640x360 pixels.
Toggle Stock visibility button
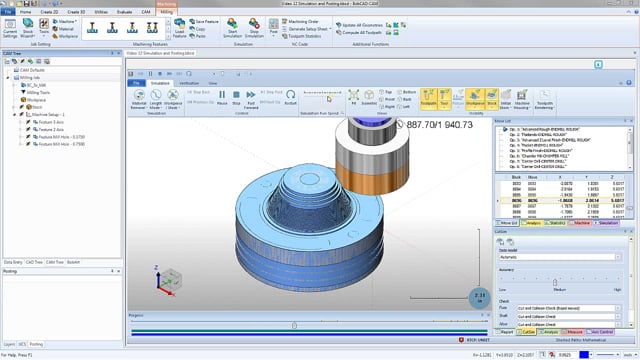[x=491, y=99]
